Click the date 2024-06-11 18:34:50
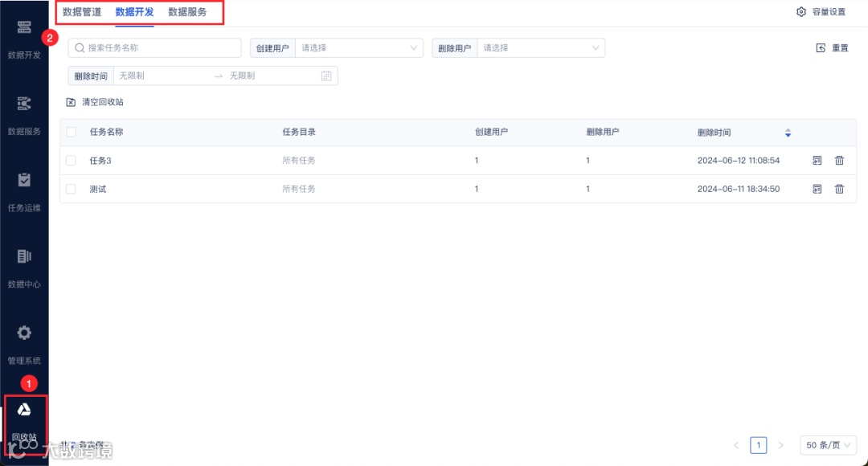The image size is (868, 466). point(739,189)
